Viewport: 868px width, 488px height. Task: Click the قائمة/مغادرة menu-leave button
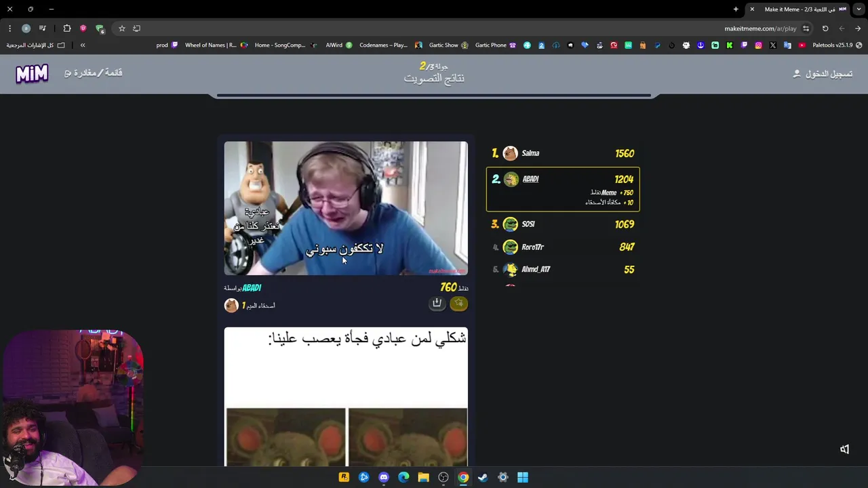coord(94,73)
